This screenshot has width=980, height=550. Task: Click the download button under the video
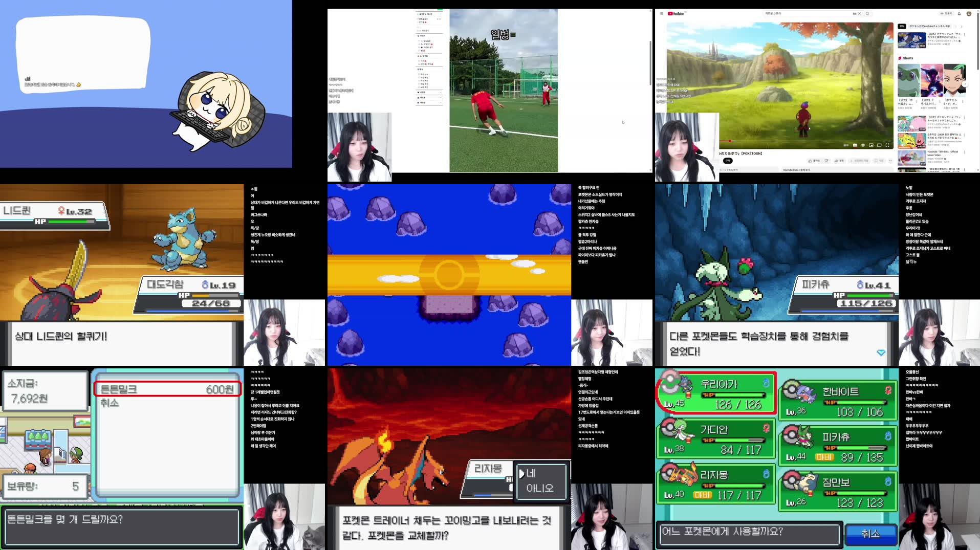(859, 161)
